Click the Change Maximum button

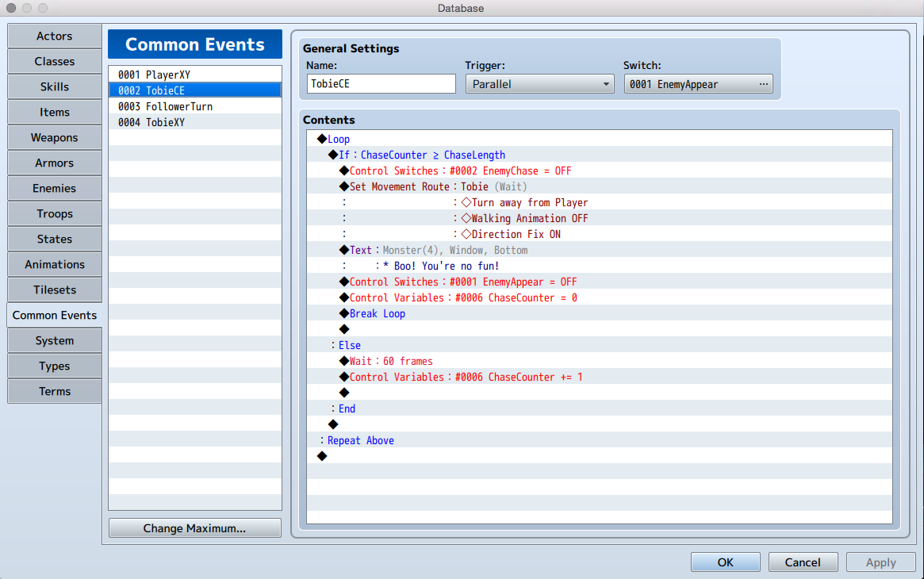coord(194,527)
